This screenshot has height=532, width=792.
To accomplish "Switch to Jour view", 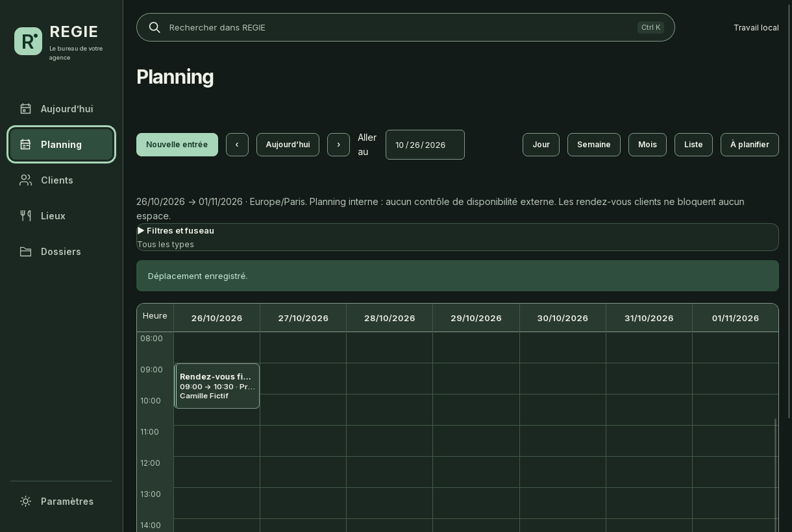I will (x=541, y=145).
